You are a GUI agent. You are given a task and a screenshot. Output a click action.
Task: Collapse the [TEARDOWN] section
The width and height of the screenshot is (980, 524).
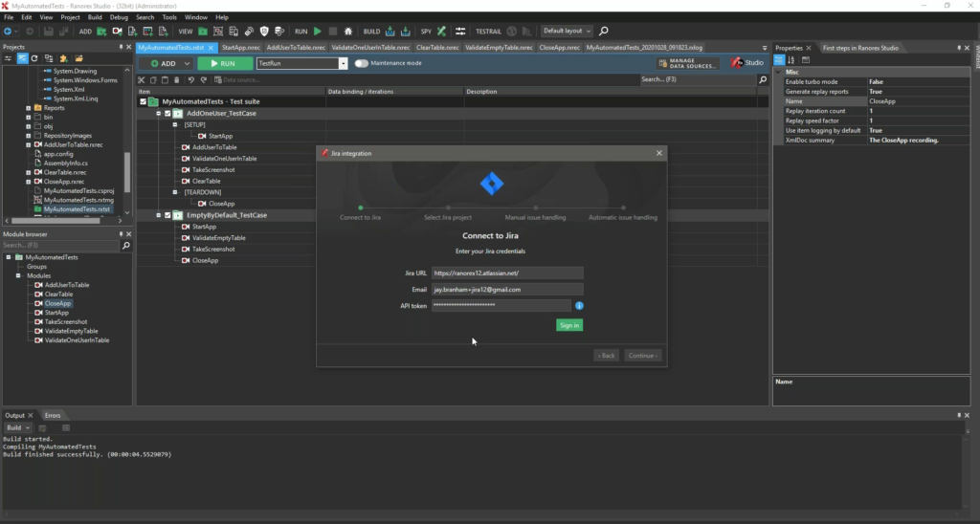(x=175, y=192)
